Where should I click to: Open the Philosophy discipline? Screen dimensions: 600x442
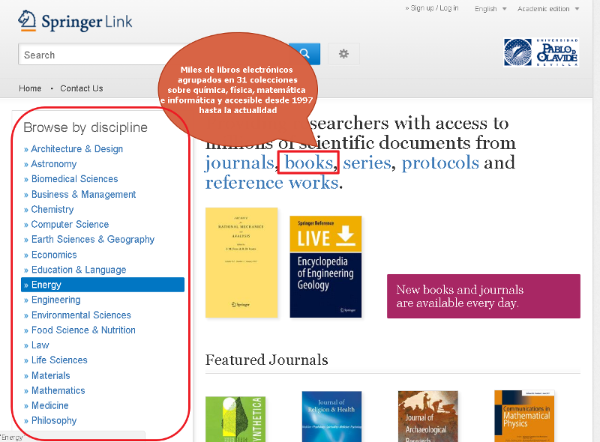point(54,421)
